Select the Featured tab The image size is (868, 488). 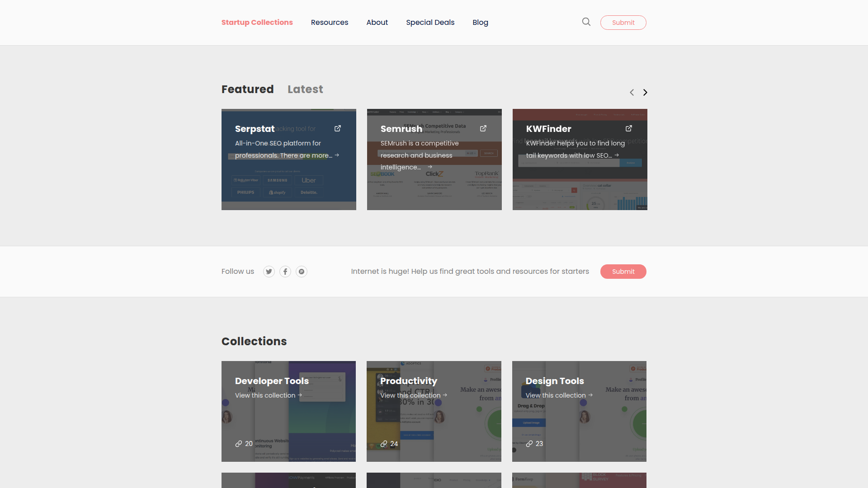(247, 89)
